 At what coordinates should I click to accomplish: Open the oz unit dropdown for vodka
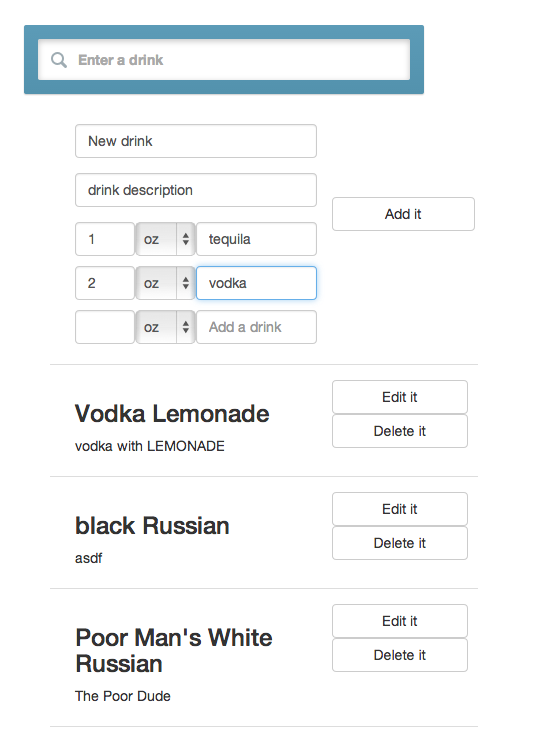click(165, 283)
